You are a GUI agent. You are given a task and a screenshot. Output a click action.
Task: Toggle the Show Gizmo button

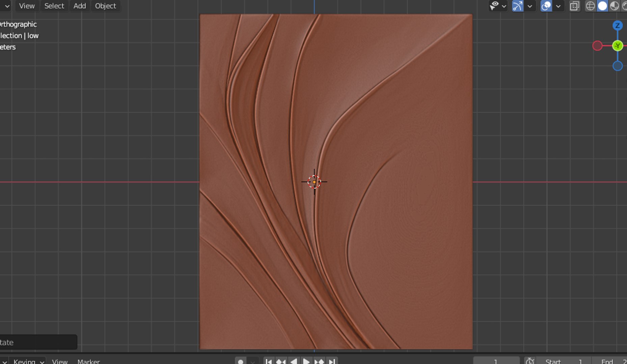click(517, 6)
